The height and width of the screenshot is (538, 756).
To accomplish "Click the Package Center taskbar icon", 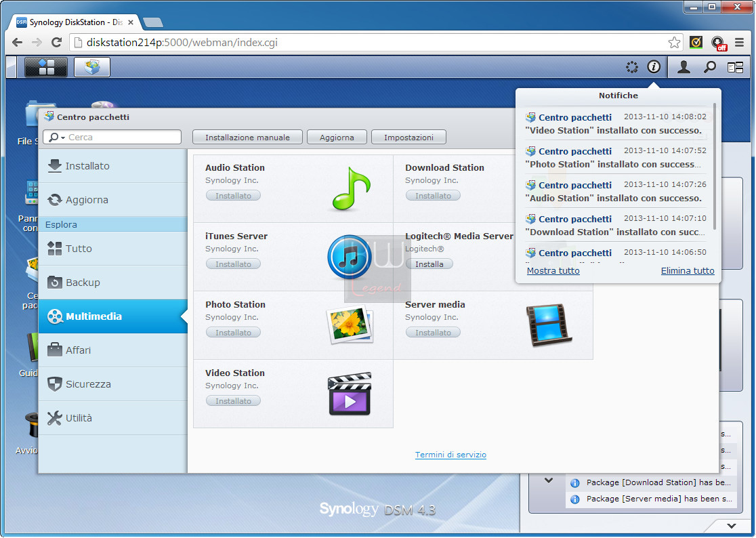I will (92, 67).
